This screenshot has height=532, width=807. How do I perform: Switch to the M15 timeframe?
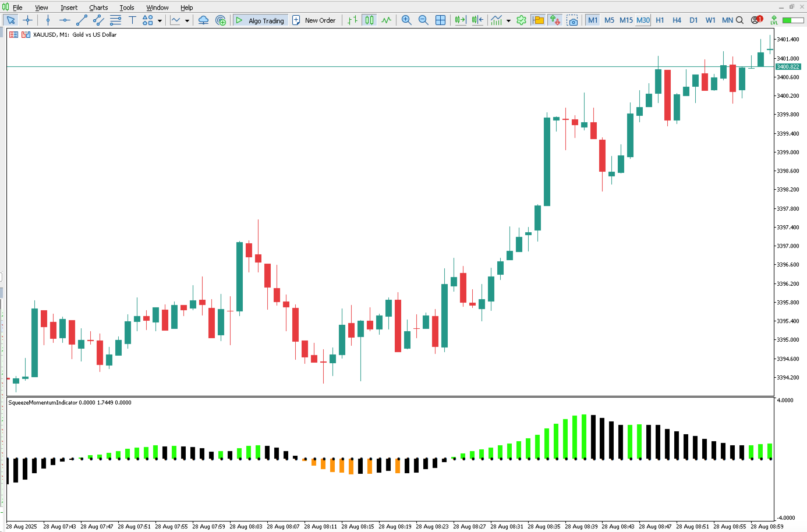pyautogui.click(x=626, y=20)
